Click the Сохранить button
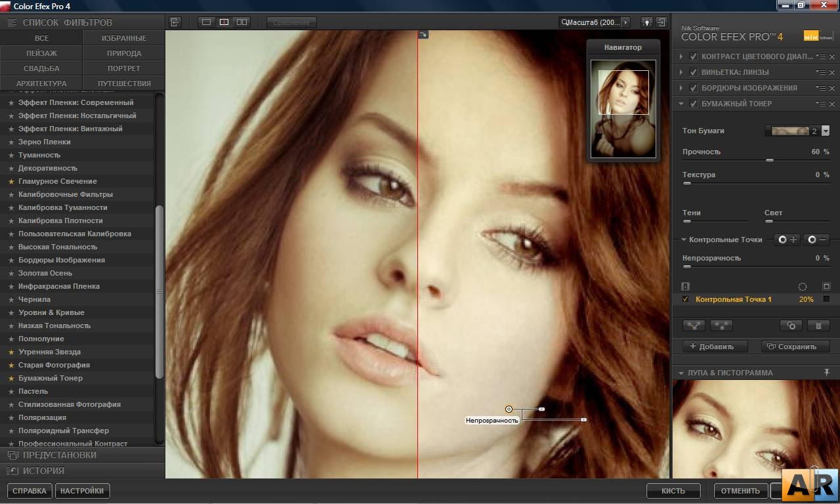The height and width of the screenshot is (504, 840). click(x=795, y=346)
